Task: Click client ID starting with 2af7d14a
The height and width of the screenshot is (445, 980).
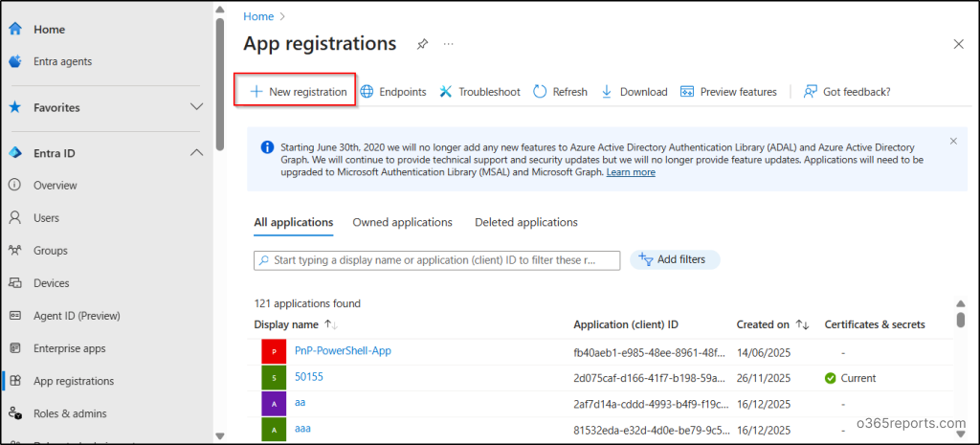Action: click(651, 405)
